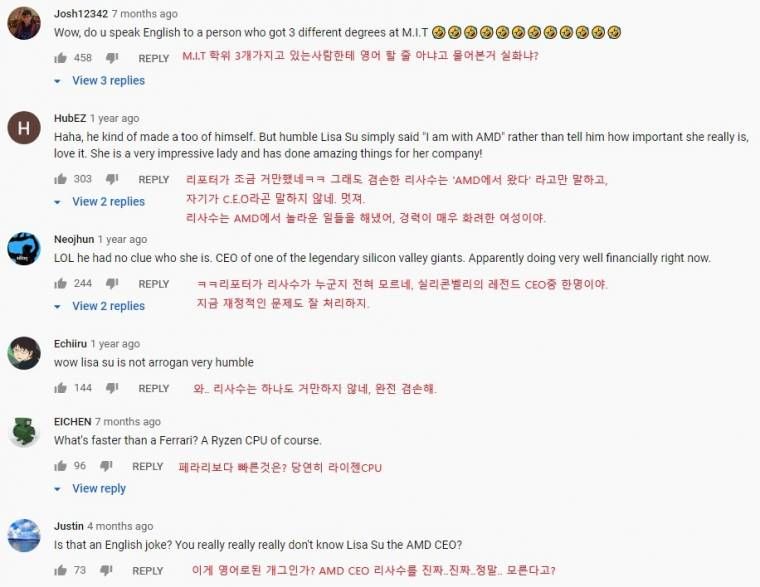760x587 pixels.
Task: Show 'View 2 replies' under Neojhun's comment
Action: tap(107, 306)
